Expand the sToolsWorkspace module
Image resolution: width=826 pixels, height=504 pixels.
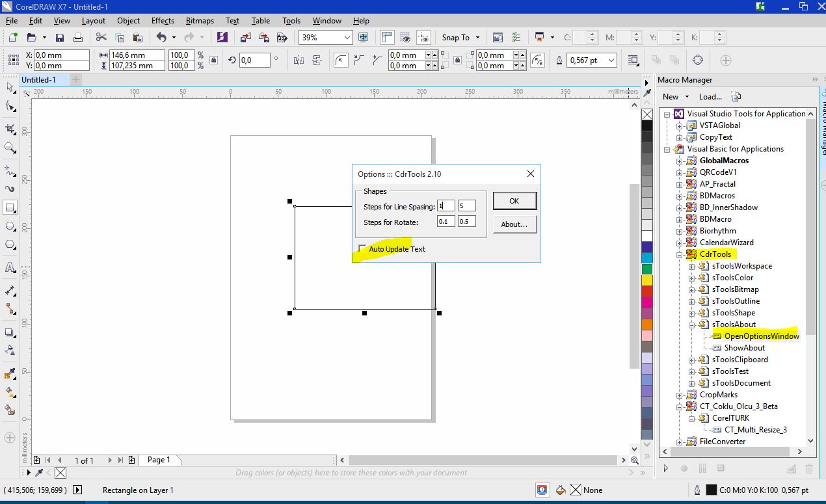691,266
